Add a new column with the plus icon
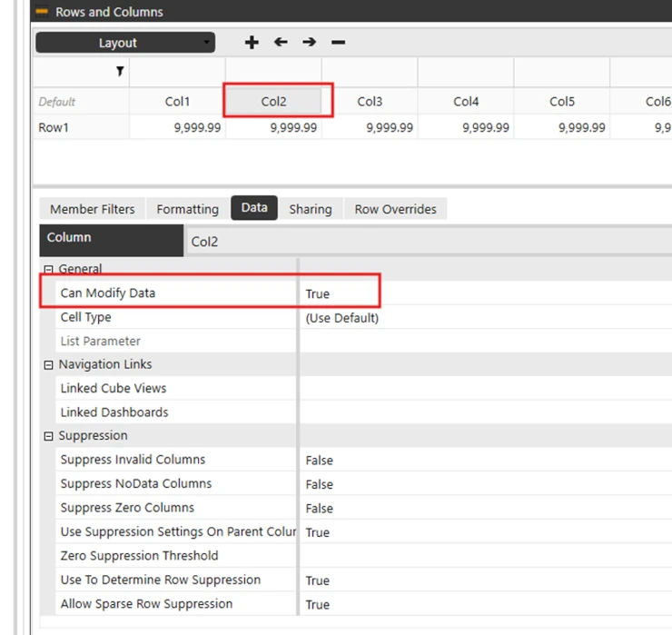This screenshot has width=672, height=635. [252, 43]
